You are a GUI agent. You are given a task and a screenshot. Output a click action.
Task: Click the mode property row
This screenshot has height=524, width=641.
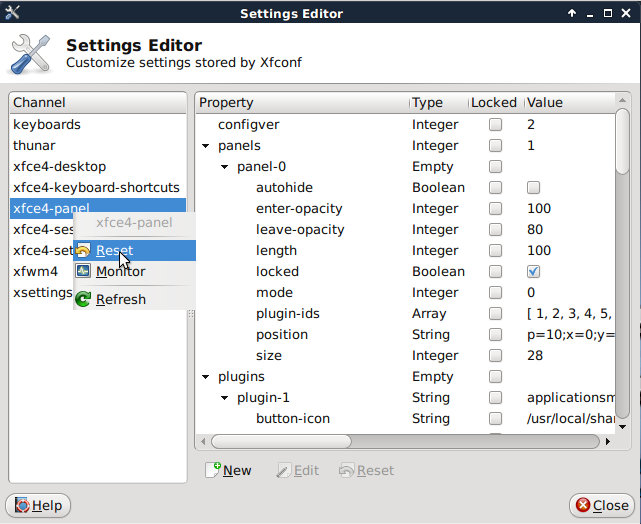(405, 292)
